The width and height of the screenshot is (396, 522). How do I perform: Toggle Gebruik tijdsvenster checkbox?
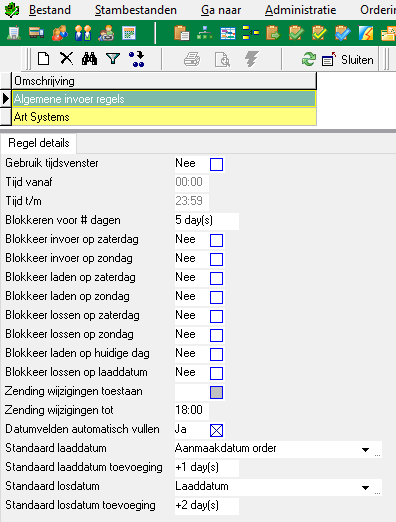[x=216, y=164]
